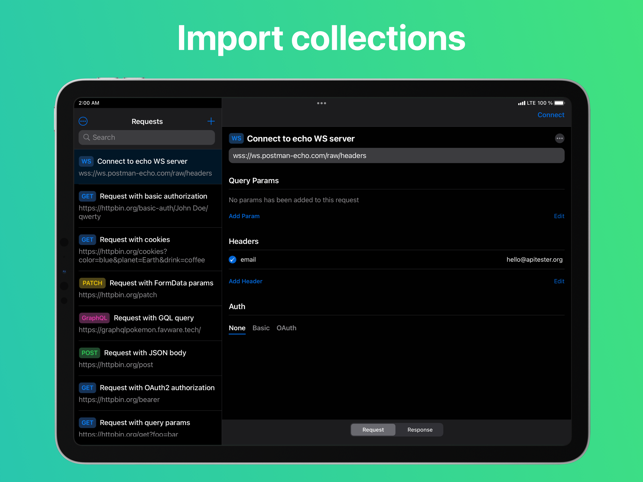Viewport: 643px width, 482px height.
Task: Select the Basic auth tab
Action: (x=261, y=328)
